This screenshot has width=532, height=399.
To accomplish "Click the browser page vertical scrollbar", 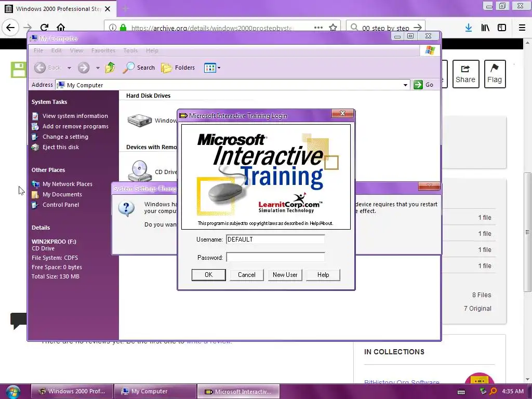I will pos(527,232).
